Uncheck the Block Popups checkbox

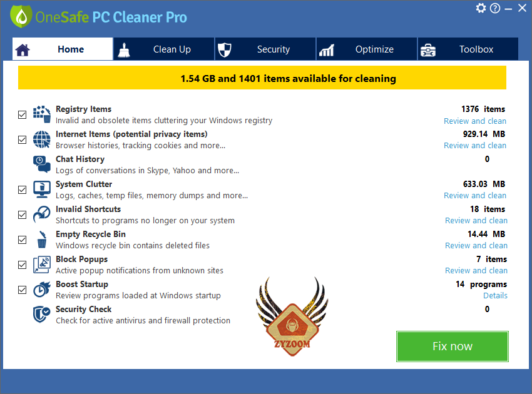(x=22, y=265)
